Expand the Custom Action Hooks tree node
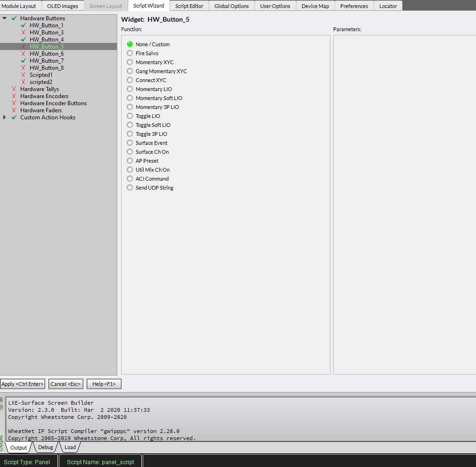Image resolution: width=476 pixels, height=467 pixels. click(5, 117)
